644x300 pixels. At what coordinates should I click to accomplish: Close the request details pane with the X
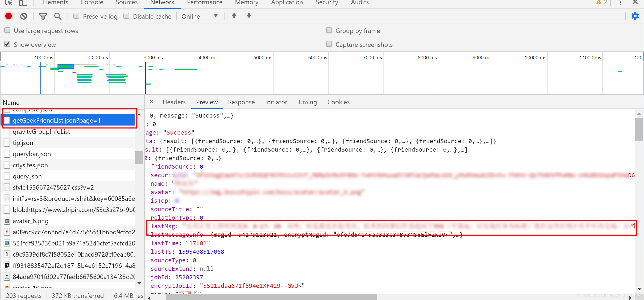[151, 102]
